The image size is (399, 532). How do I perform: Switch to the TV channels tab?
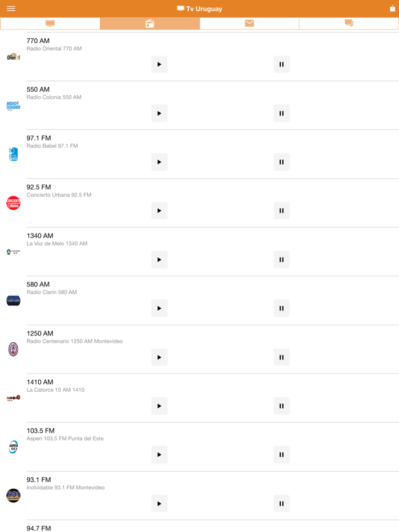pos(50,23)
